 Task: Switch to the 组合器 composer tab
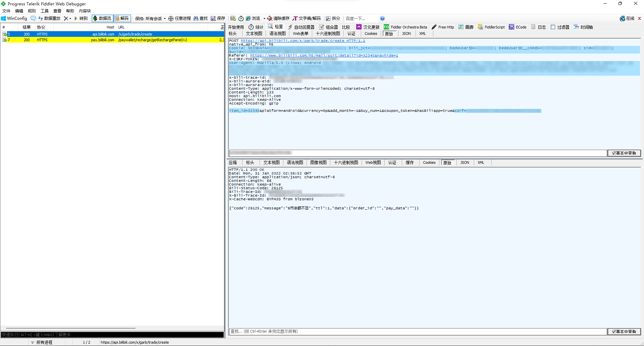point(328,27)
